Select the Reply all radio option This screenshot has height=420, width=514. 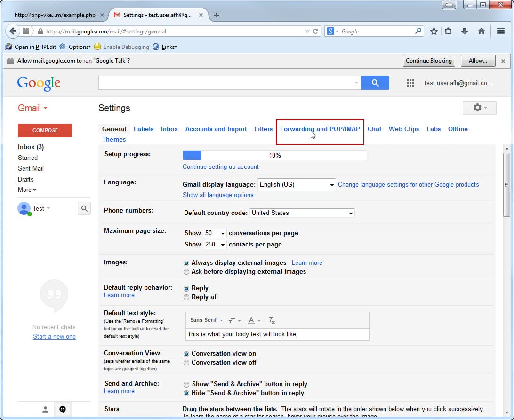click(x=186, y=297)
